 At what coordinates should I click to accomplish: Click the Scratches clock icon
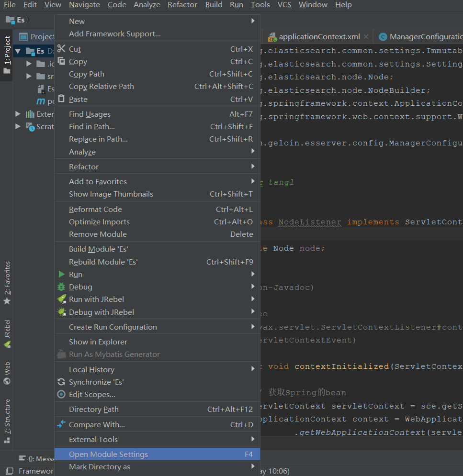(x=30, y=127)
